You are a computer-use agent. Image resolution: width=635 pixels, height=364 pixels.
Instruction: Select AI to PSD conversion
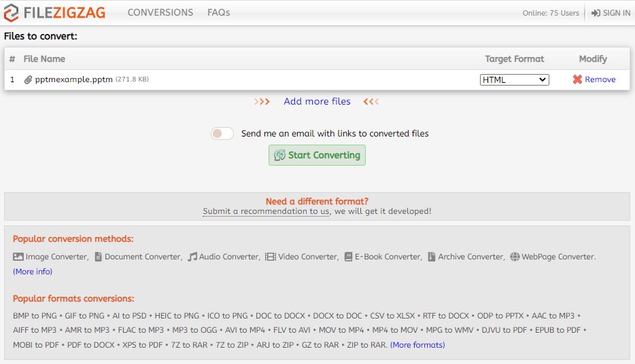click(x=130, y=316)
